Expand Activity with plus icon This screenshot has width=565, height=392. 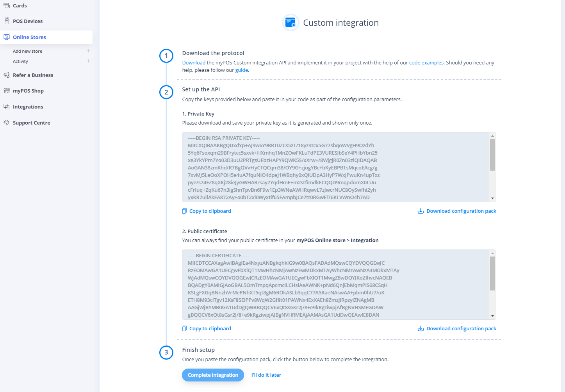pyautogui.click(x=88, y=61)
